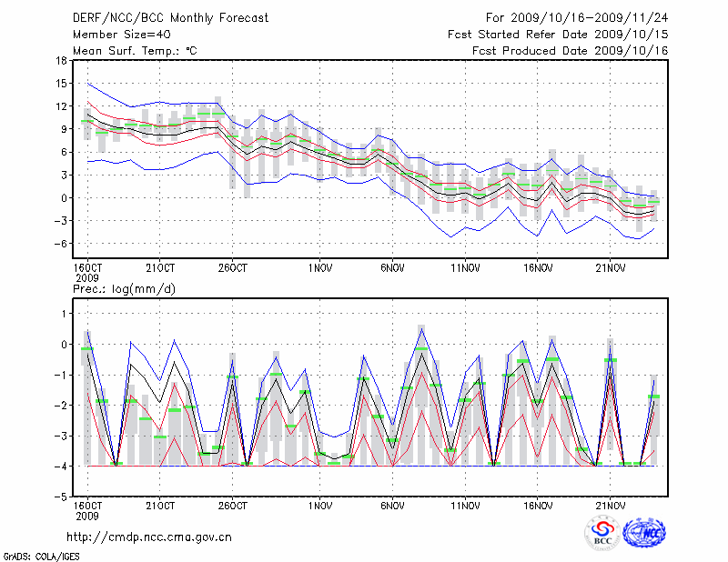Image resolution: width=728 pixels, height=562 pixels.
Task: Click 16OCT 2009 under the precipitation chart
Action: tap(86, 510)
